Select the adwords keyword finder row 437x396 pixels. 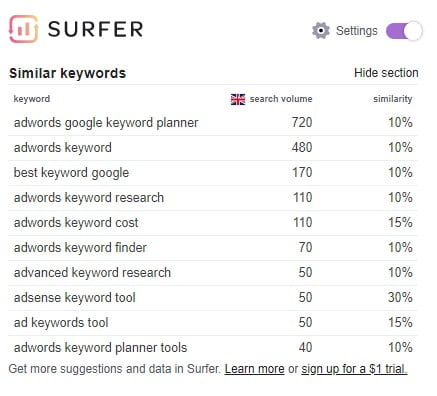(213, 248)
